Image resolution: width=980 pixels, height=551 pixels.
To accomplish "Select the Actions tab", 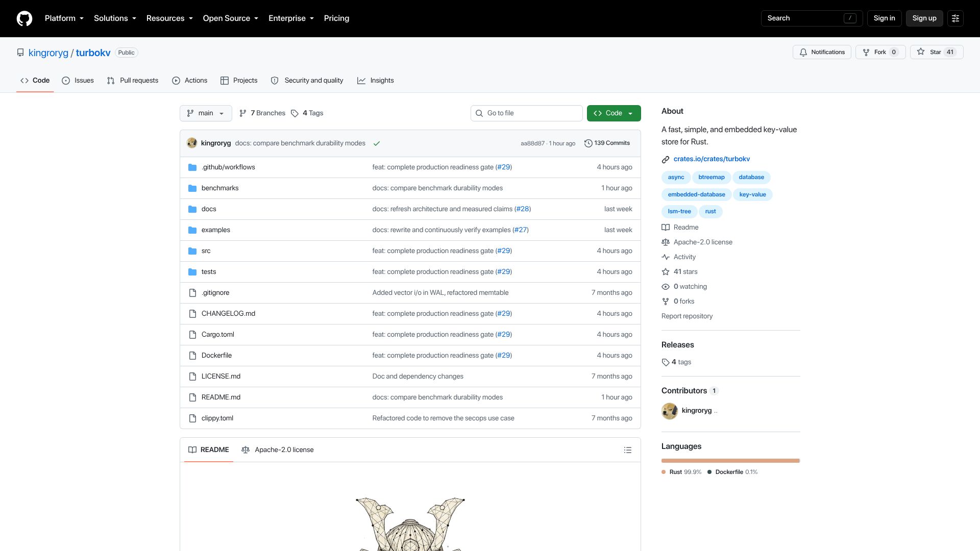I will click(x=190, y=81).
